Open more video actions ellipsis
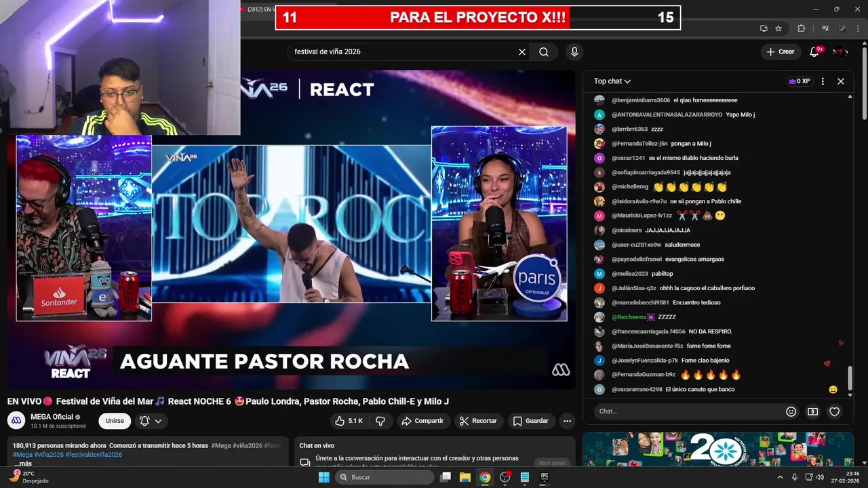The width and height of the screenshot is (868, 488). point(568,421)
